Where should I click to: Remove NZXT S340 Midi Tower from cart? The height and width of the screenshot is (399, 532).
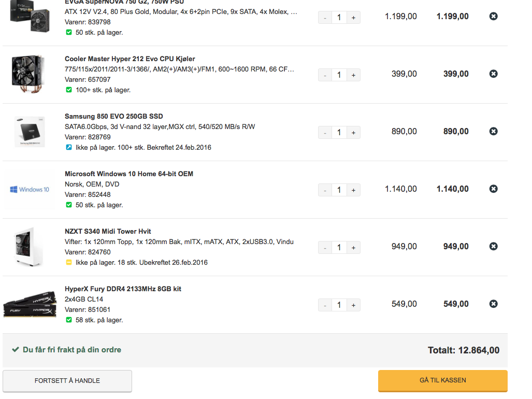(494, 247)
